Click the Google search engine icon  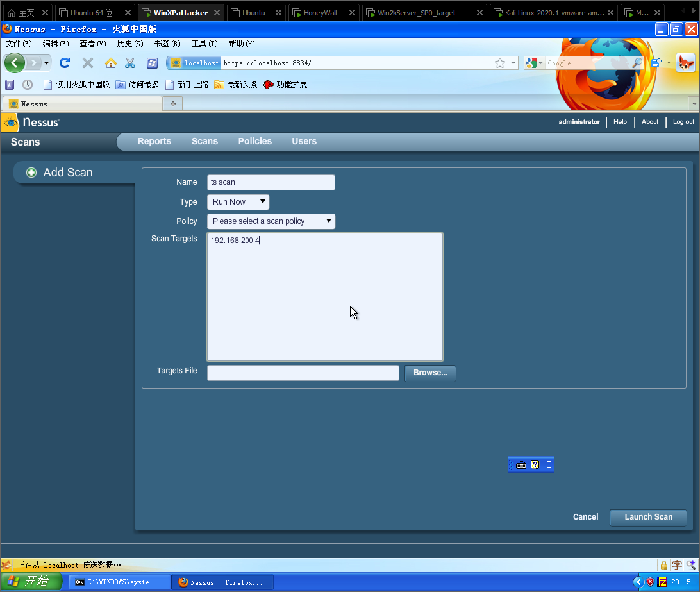point(531,63)
